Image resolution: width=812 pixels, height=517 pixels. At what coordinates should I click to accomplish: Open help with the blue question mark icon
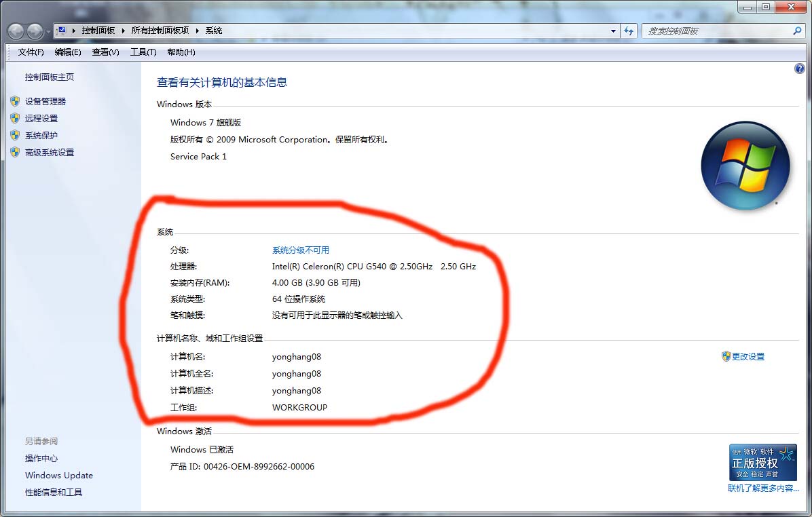click(x=800, y=69)
